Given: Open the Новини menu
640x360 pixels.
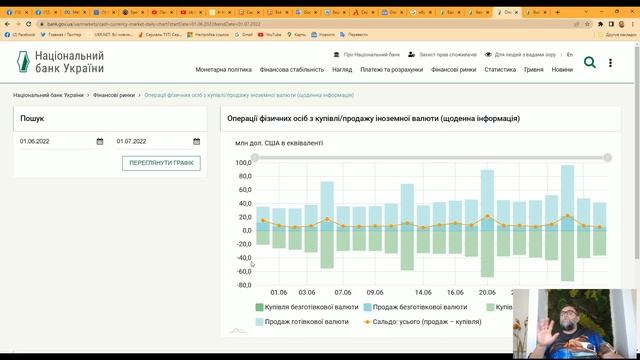Looking at the screenshot, I should (x=562, y=69).
